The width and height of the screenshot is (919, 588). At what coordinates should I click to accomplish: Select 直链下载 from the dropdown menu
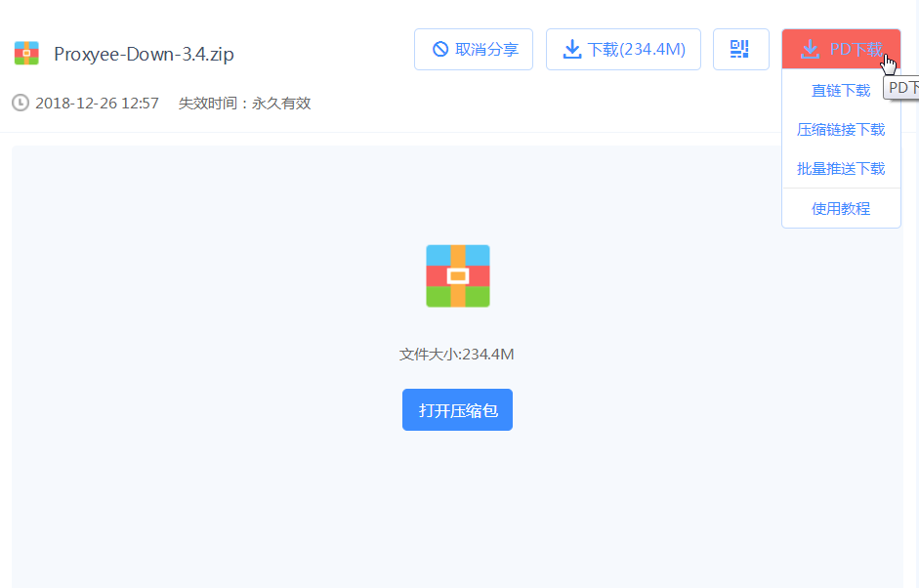click(841, 91)
